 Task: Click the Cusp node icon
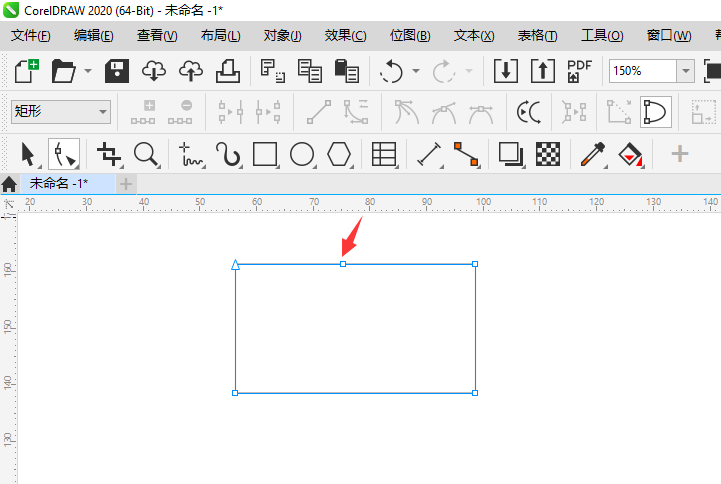(x=406, y=113)
